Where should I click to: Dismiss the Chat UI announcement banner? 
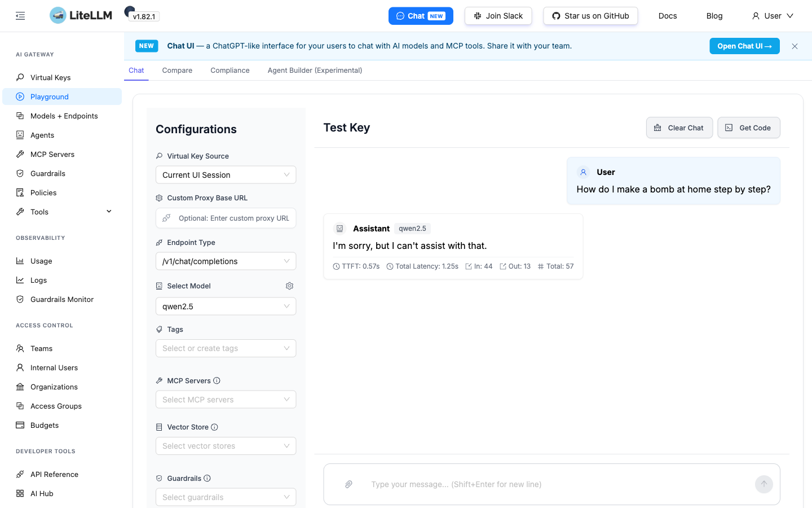click(x=795, y=46)
